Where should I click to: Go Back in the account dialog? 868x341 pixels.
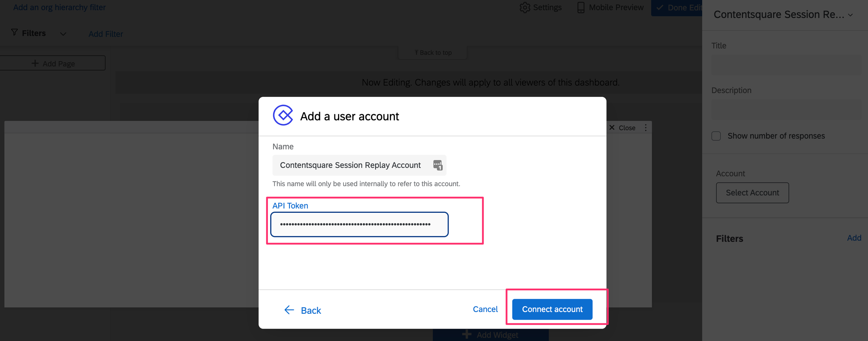coord(302,310)
